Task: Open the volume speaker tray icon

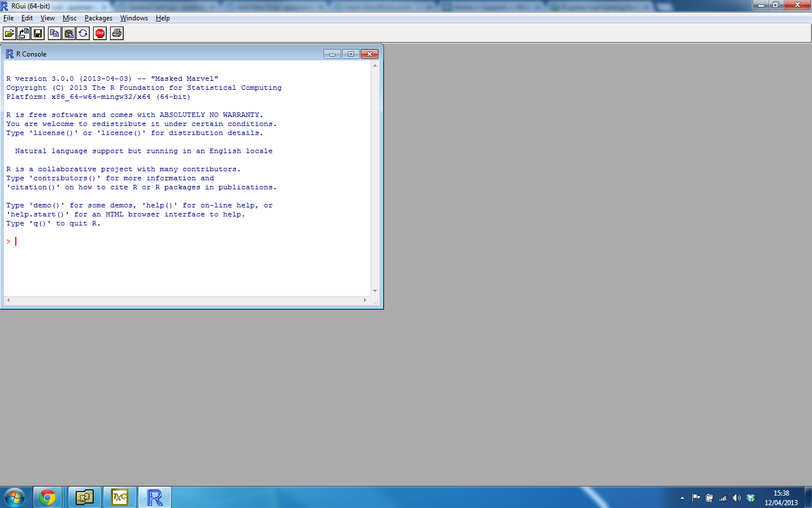Action: pos(736,498)
